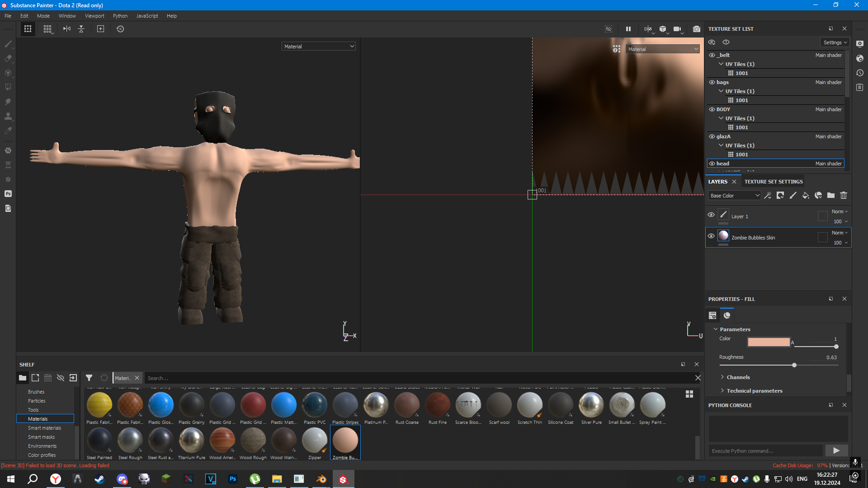
Task: Click Add fill layer bucket icon
Action: 806,195
